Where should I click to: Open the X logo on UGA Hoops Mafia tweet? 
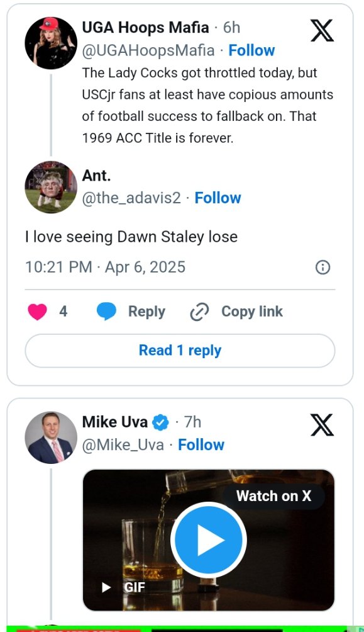322,31
